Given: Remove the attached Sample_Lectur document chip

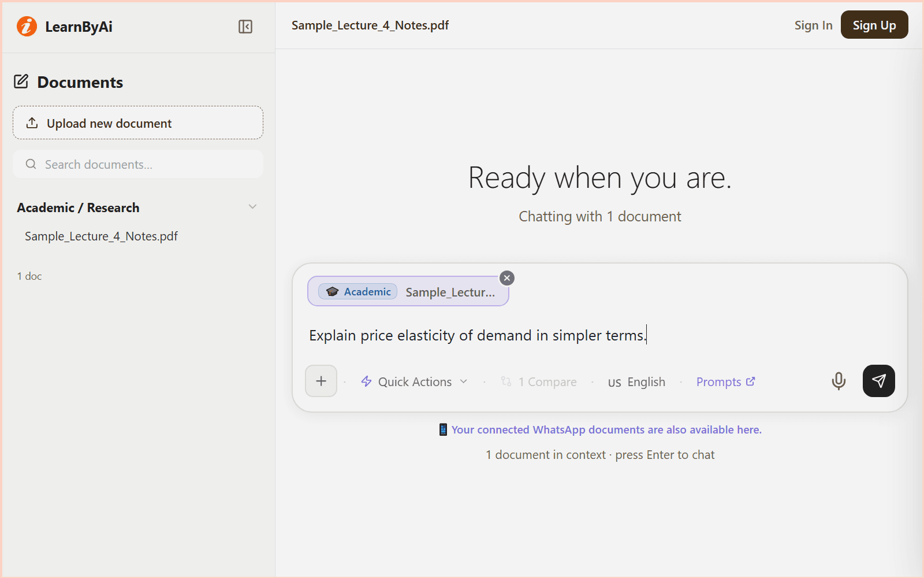Looking at the screenshot, I should coord(507,278).
